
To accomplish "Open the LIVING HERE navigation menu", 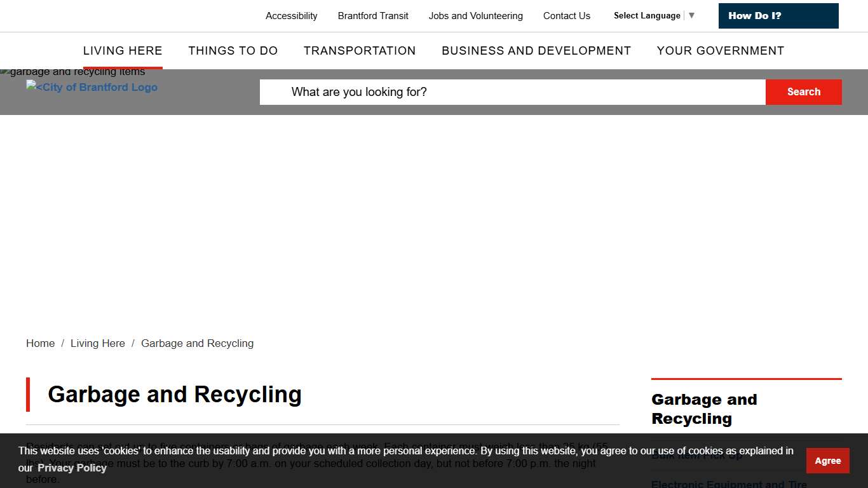I will point(123,51).
